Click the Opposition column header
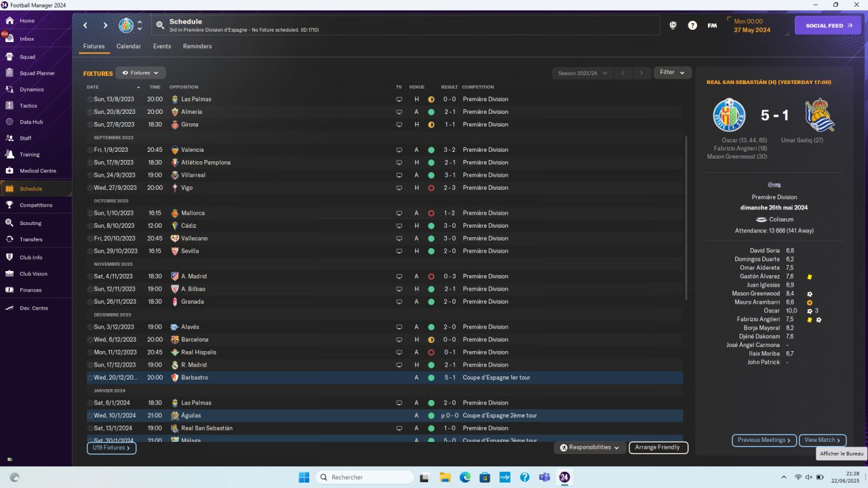 pyautogui.click(x=184, y=87)
